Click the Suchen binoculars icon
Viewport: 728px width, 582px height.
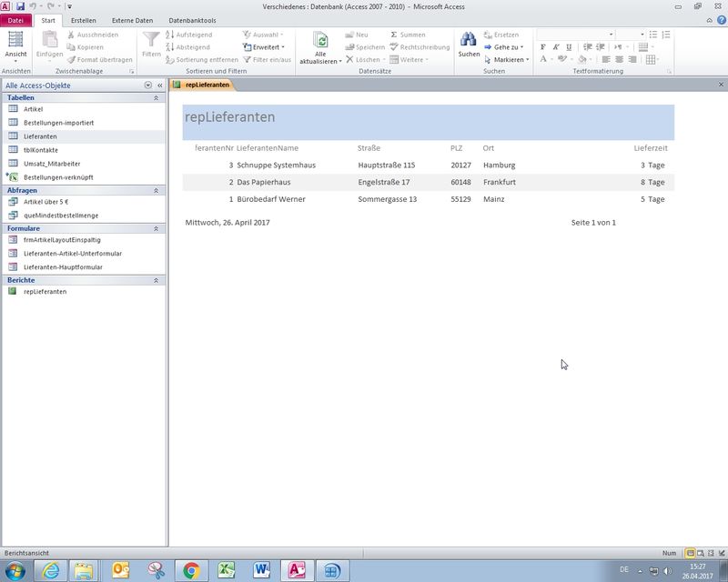(x=469, y=40)
